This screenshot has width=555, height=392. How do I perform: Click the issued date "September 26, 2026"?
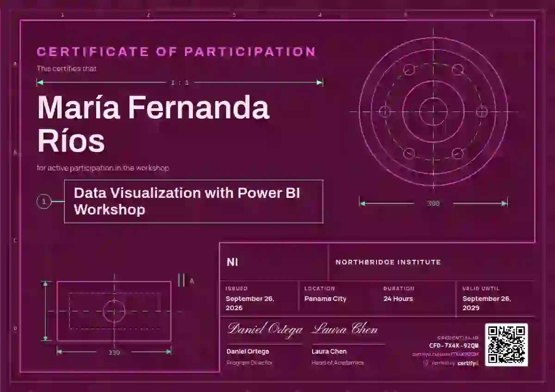click(x=250, y=303)
